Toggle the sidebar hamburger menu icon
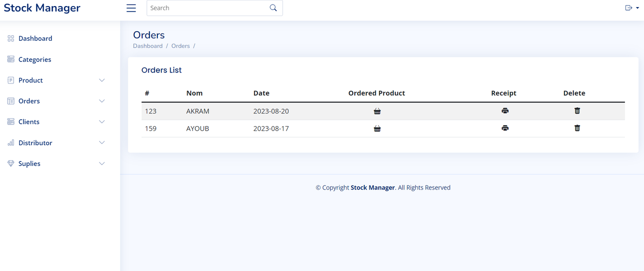Image resolution: width=644 pixels, height=271 pixels. pos(131,8)
